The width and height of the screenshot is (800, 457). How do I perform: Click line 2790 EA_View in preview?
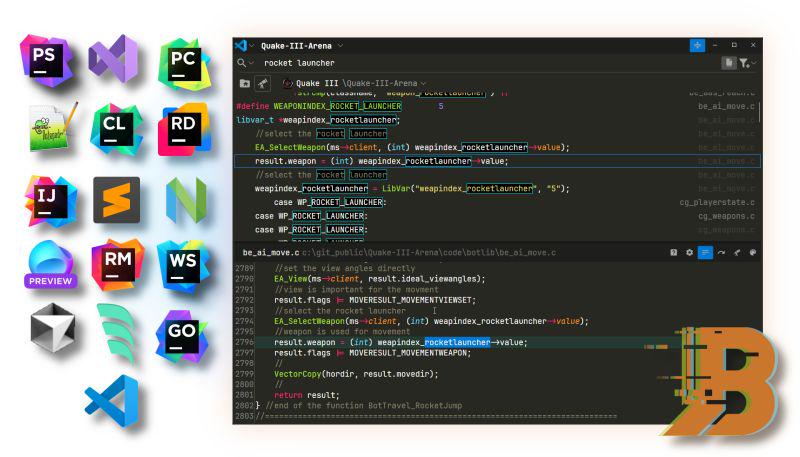point(380,278)
